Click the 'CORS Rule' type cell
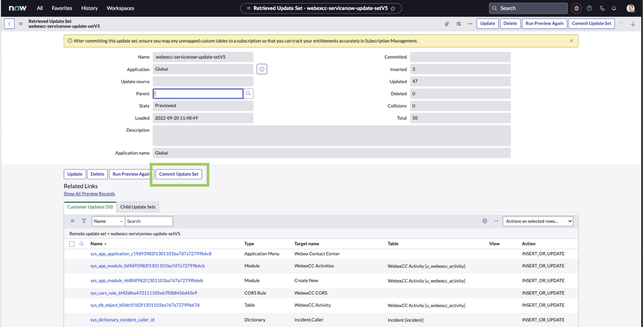 pyautogui.click(x=255, y=293)
